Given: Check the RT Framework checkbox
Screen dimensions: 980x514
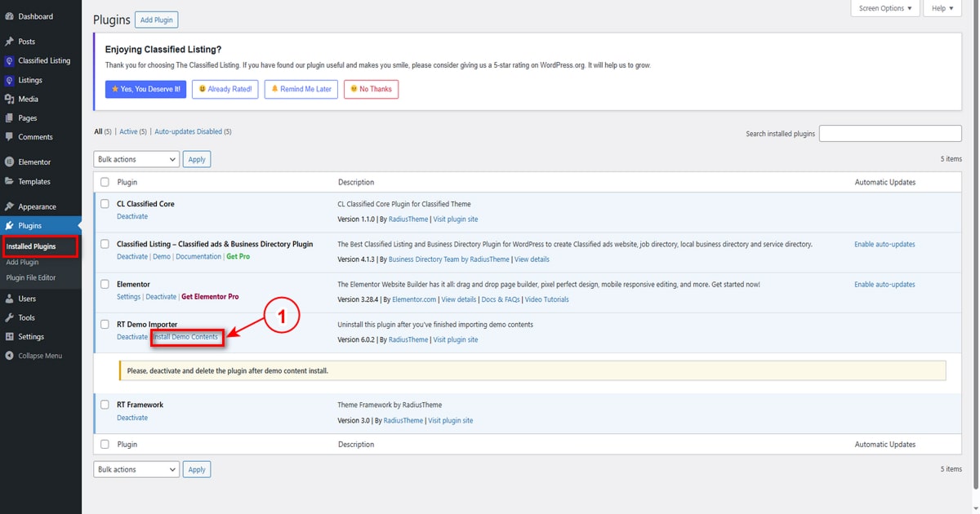Looking at the screenshot, I should 105,405.
